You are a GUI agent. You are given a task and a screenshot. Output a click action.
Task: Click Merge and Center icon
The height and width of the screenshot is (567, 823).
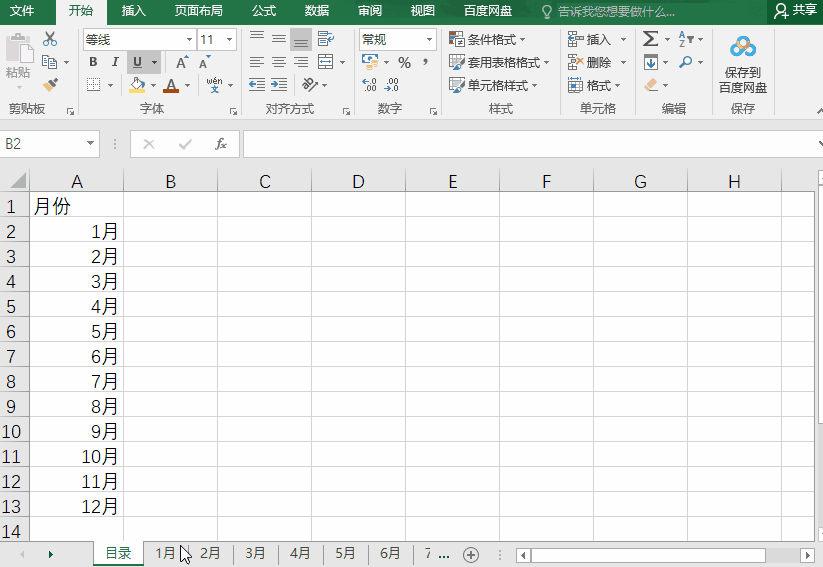(x=325, y=62)
